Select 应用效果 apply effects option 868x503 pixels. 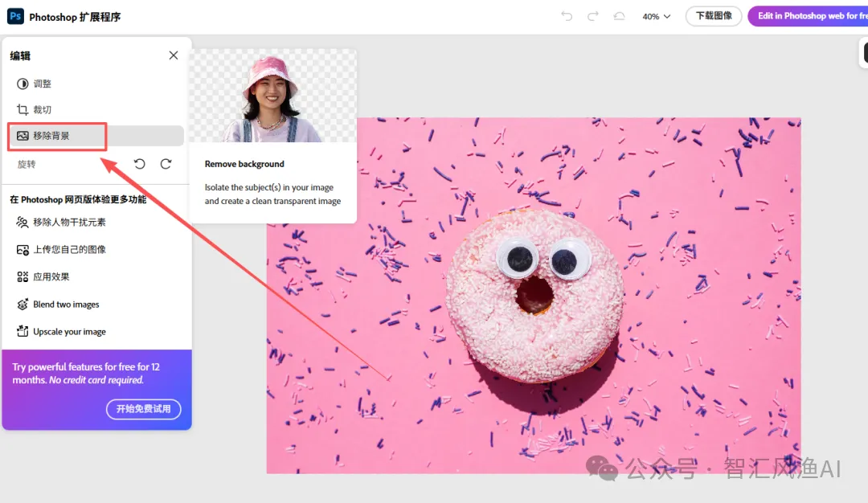pos(51,276)
